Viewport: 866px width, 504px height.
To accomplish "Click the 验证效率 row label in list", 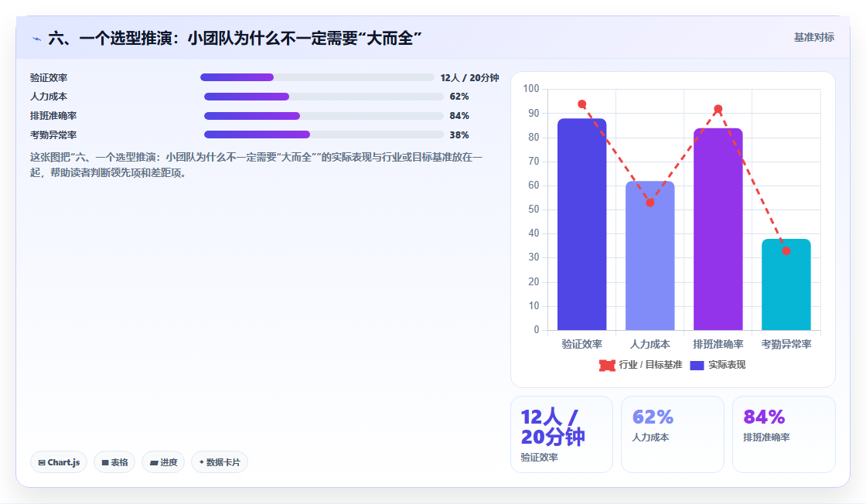I will [x=49, y=78].
